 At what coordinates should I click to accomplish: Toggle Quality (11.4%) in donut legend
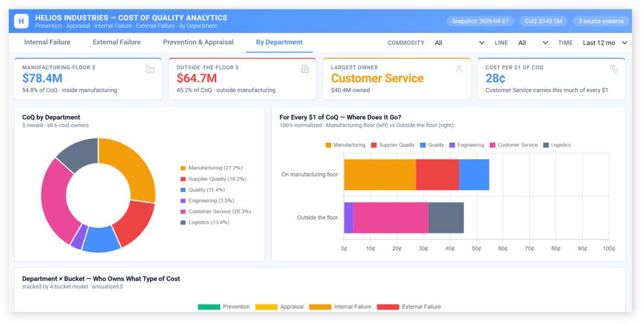click(x=202, y=189)
